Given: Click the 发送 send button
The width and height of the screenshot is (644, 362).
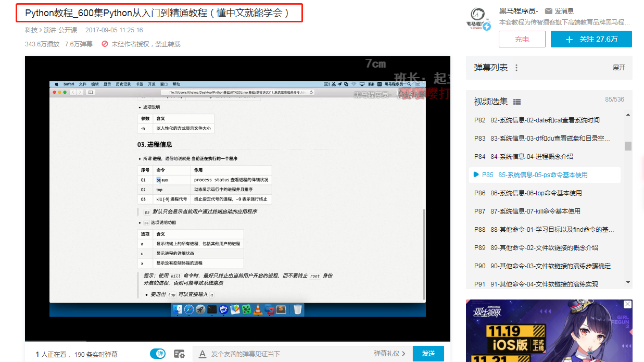Looking at the screenshot, I should pos(428,354).
